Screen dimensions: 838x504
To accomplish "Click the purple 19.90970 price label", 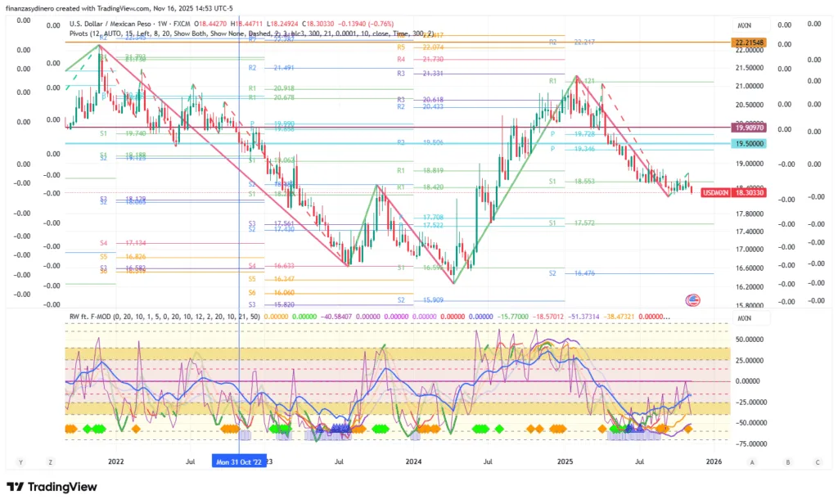I will [749, 128].
